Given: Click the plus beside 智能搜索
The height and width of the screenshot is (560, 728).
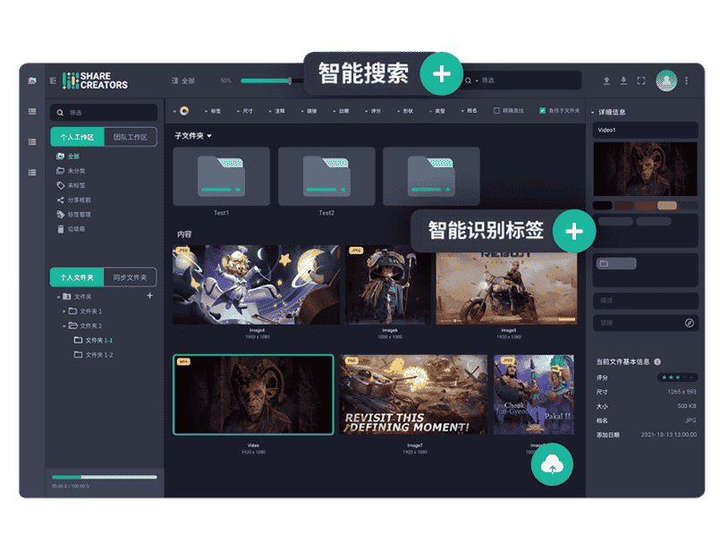Looking at the screenshot, I should point(441,74).
